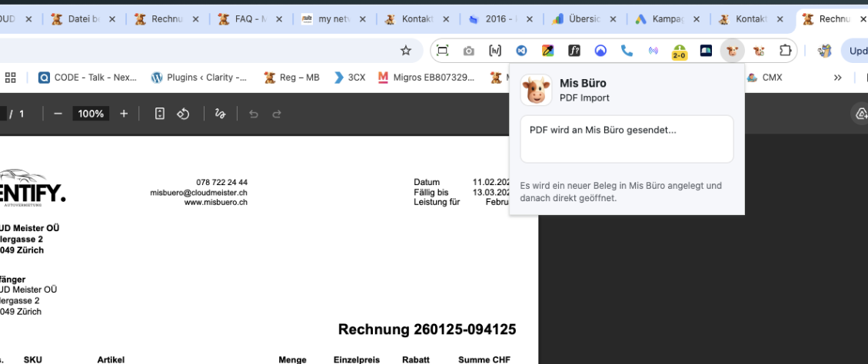Open the apps grid in bookmarks bar
Viewport: 868px width, 364px height.
[x=11, y=78]
